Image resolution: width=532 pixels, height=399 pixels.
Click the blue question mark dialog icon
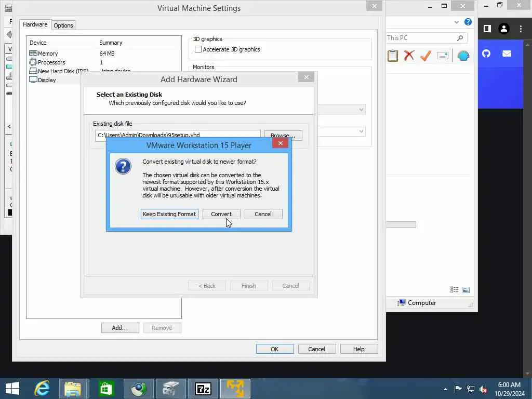(123, 167)
